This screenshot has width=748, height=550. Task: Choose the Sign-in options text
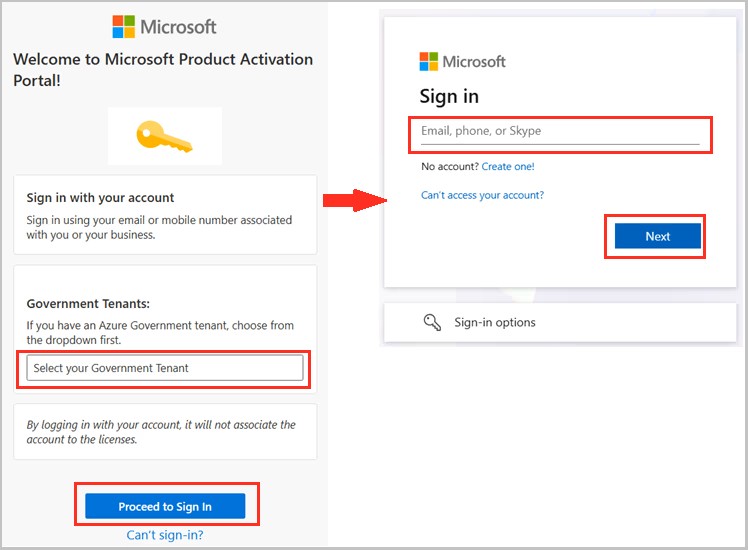[x=495, y=322]
